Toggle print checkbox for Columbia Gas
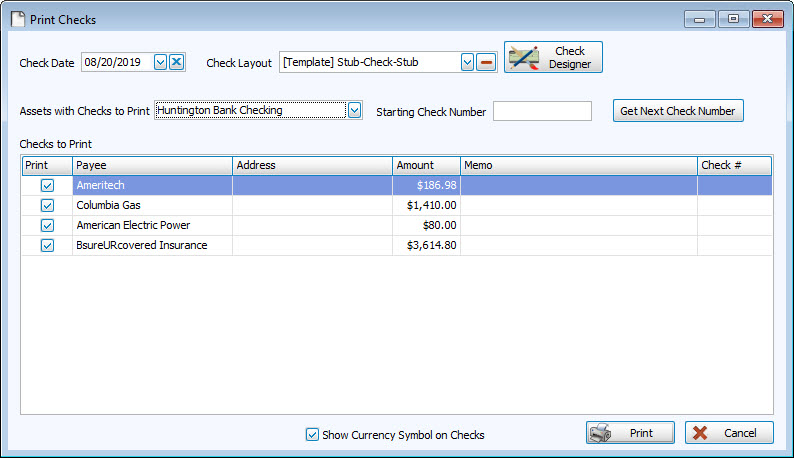The image size is (794, 458). 47,205
